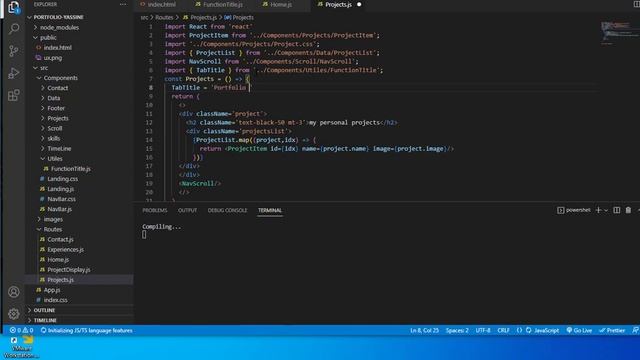
Task: Open the launch profile dropdown arrow next to plus
Action: pyautogui.click(x=606, y=210)
